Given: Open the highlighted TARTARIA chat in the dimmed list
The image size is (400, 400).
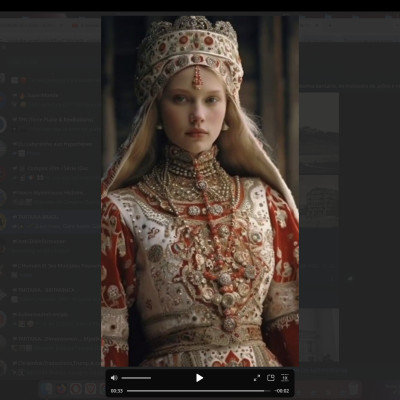Looking at the screenshot, I should tap(50, 222).
